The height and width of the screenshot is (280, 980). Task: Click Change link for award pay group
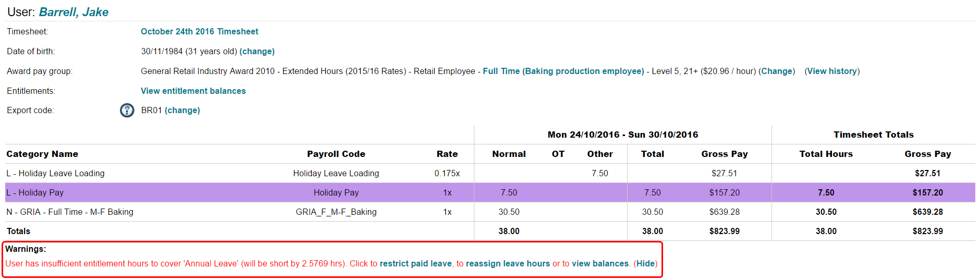pos(777,71)
